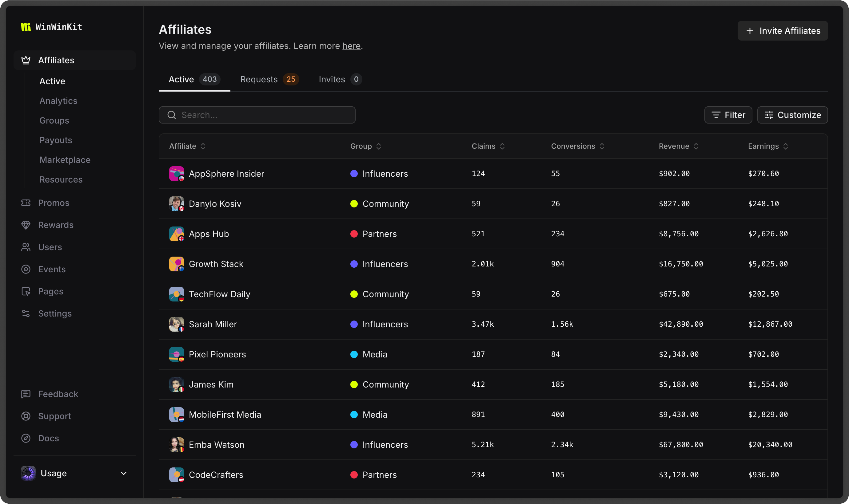Click the TechFlow Daily avatar
This screenshot has width=849, height=504.
click(176, 294)
